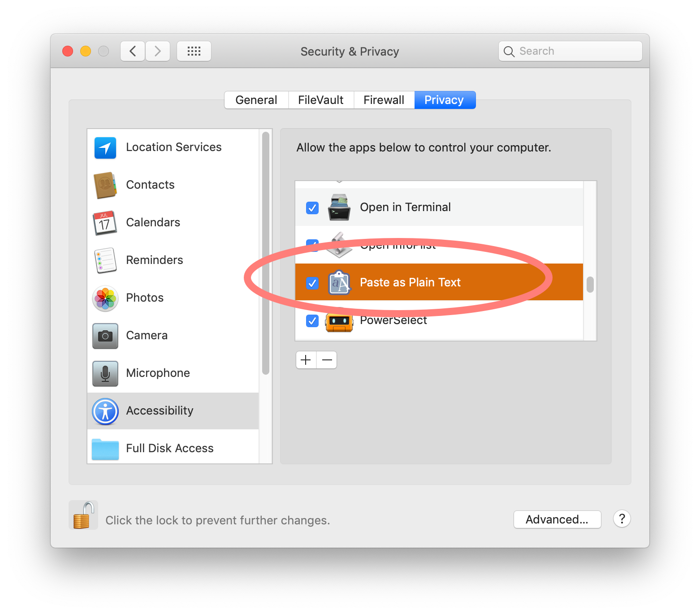700x614 pixels.
Task: Select the Microphone icon in sidebar
Action: click(105, 374)
